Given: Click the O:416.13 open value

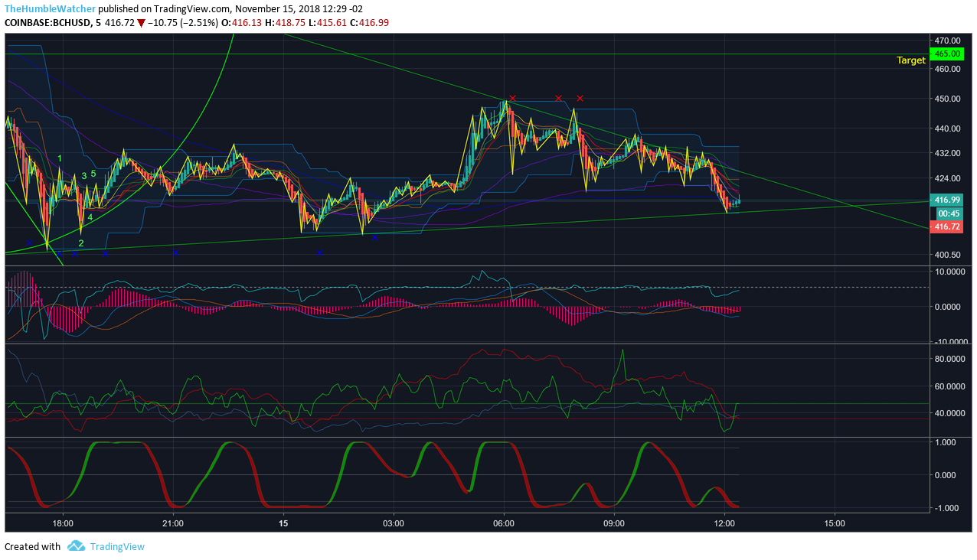Looking at the screenshot, I should (240, 23).
